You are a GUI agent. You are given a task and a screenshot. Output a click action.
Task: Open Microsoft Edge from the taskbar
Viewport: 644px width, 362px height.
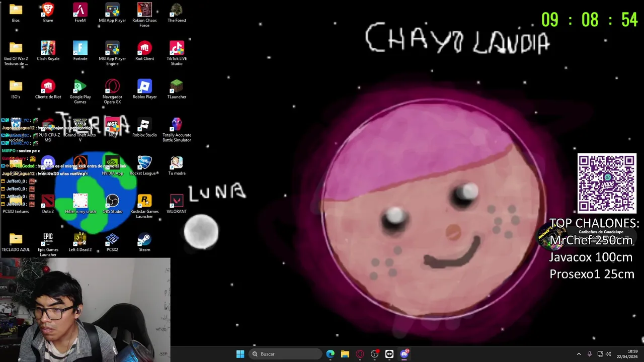(x=330, y=354)
